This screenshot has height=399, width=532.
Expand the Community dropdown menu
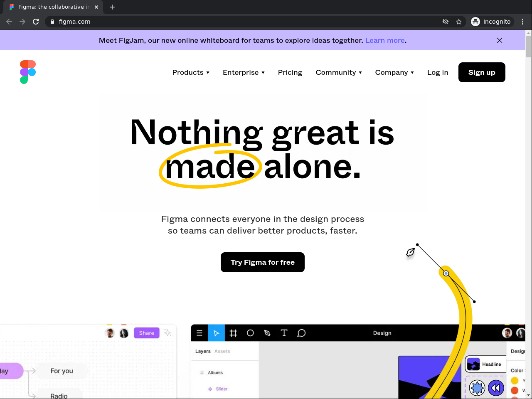[339, 72]
